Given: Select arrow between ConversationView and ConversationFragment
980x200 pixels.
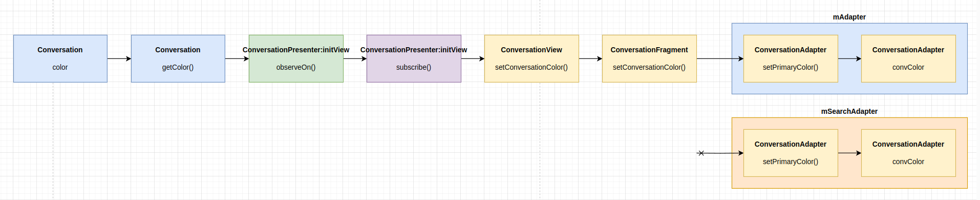Looking at the screenshot, I should click(x=590, y=58).
